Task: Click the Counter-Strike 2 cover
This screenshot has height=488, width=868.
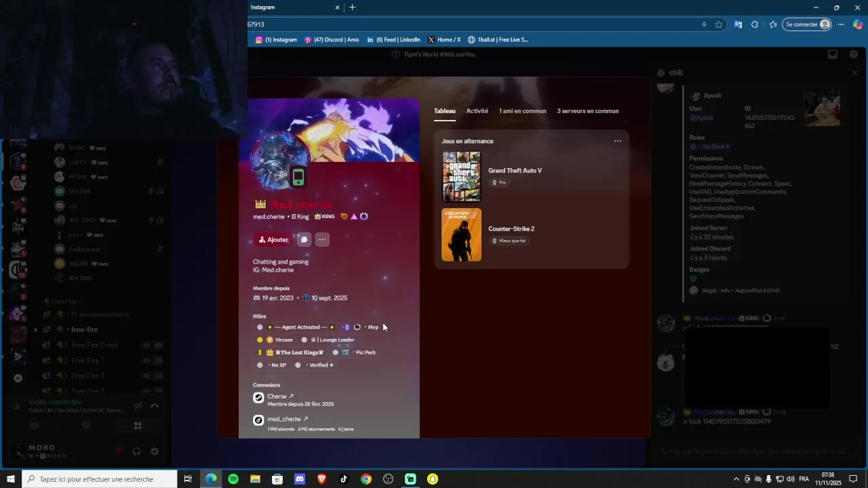Action: tap(461, 235)
